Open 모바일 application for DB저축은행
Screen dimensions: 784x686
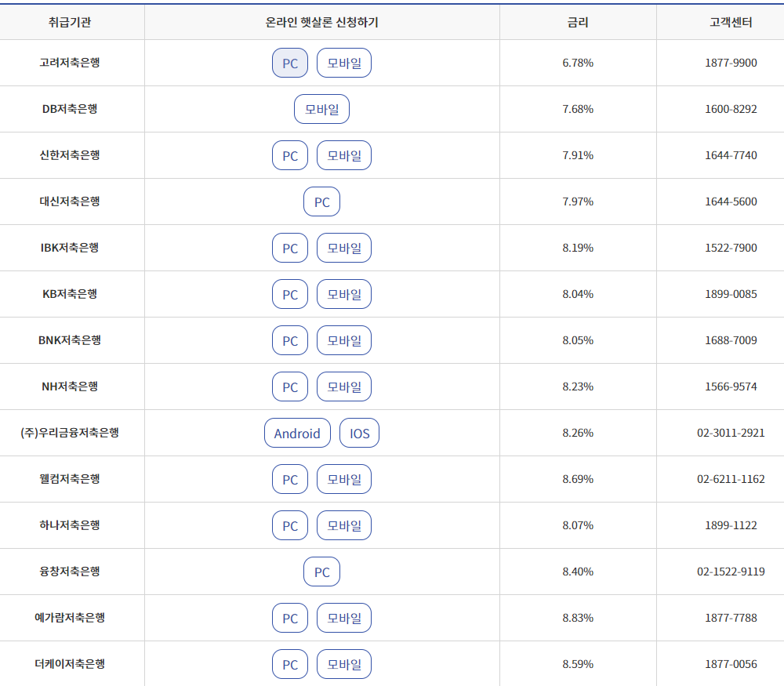click(322, 109)
